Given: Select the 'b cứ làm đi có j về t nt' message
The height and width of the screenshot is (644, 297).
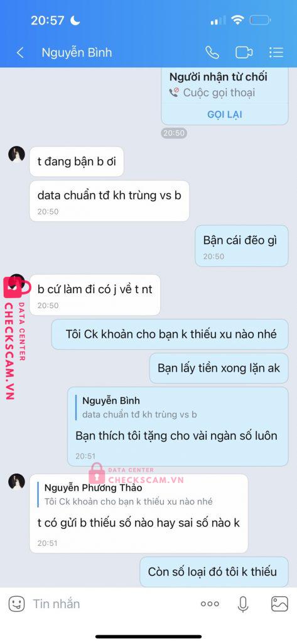Looking at the screenshot, I should (x=95, y=295).
